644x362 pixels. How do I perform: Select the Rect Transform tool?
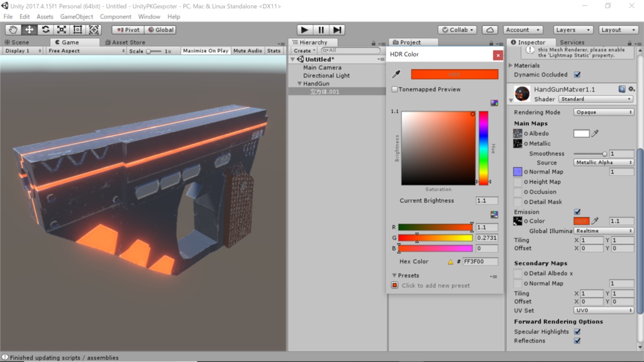(77, 30)
